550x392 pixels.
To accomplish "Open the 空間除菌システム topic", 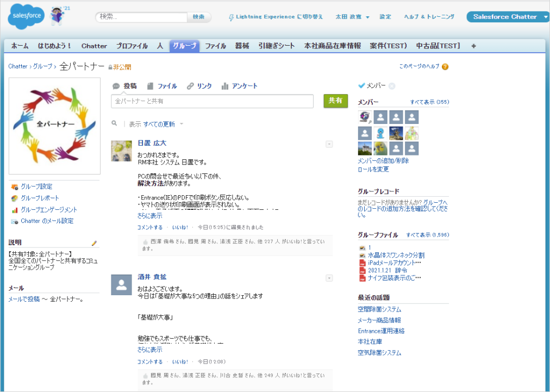I will click(379, 309).
